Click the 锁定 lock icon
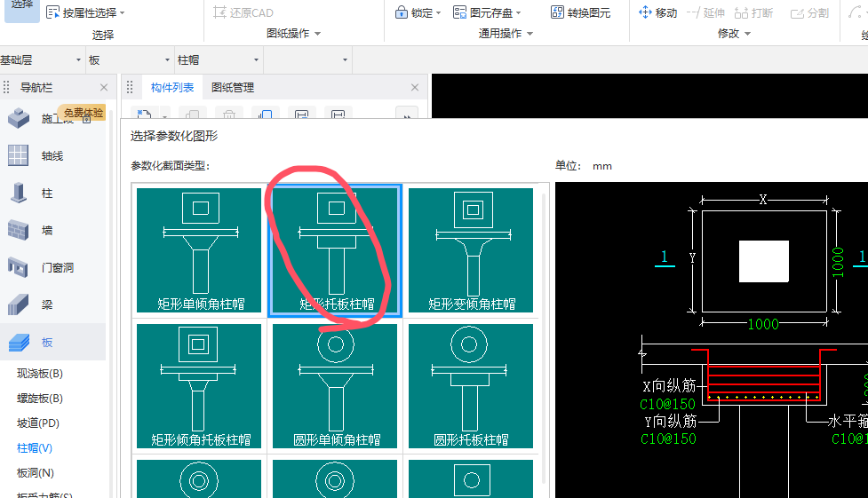Viewport: 868px width, 498px height. (x=402, y=12)
